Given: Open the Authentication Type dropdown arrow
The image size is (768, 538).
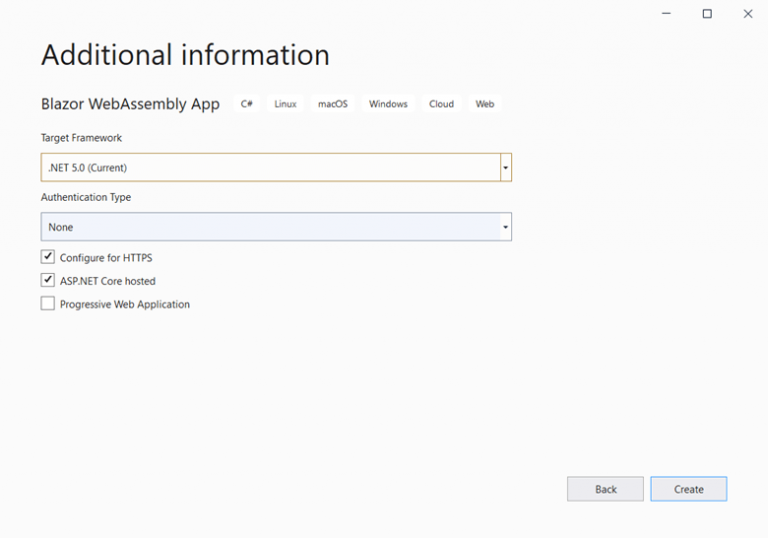Looking at the screenshot, I should point(506,227).
